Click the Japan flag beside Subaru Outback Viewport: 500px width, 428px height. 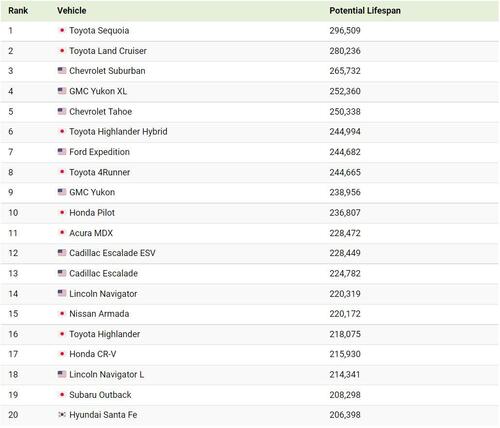tap(62, 394)
